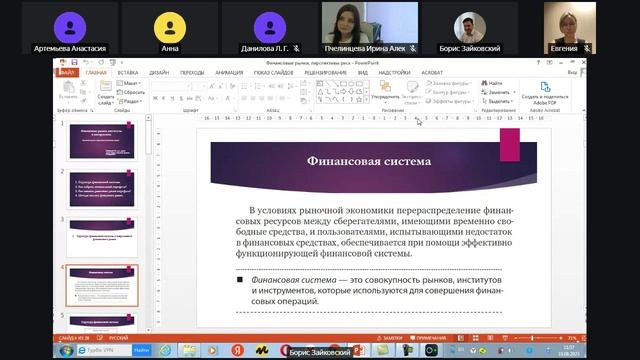Open the Выделить select dropdown

[497, 101]
